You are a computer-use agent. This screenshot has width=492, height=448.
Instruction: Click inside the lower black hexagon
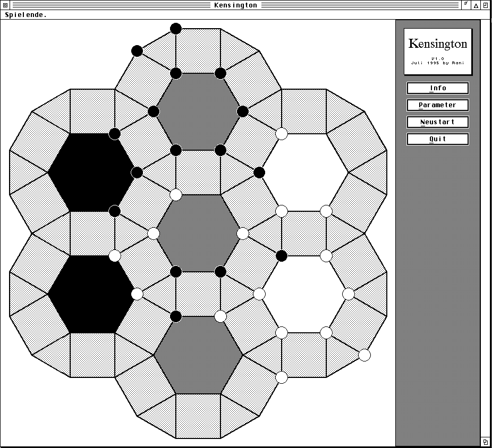[x=92, y=294]
